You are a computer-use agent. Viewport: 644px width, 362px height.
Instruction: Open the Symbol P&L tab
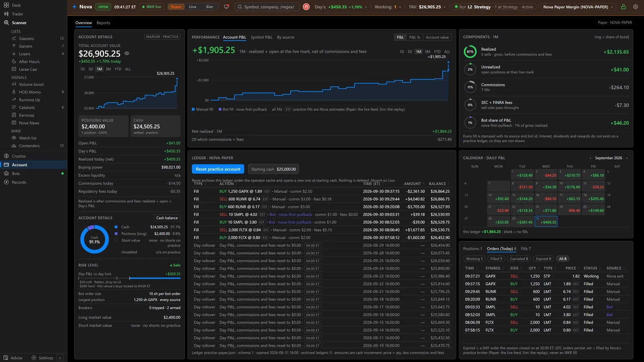pos(262,37)
